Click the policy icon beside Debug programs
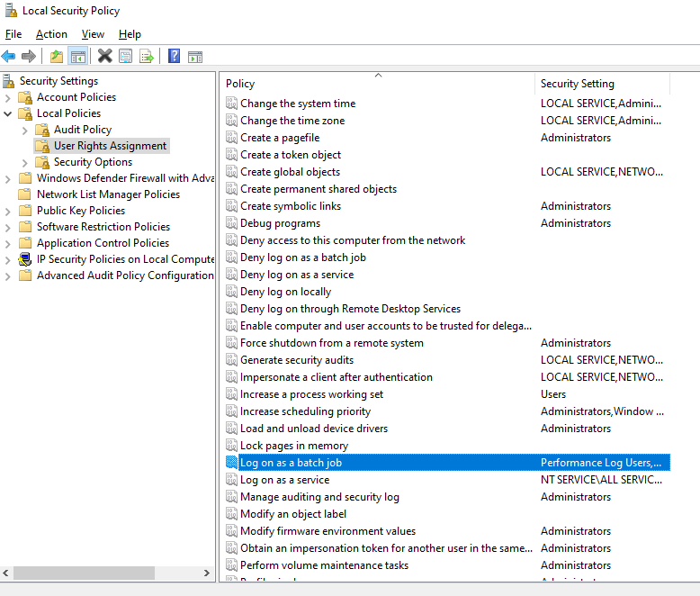Image resolution: width=700 pixels, height=596 pixels. point(231,223)
